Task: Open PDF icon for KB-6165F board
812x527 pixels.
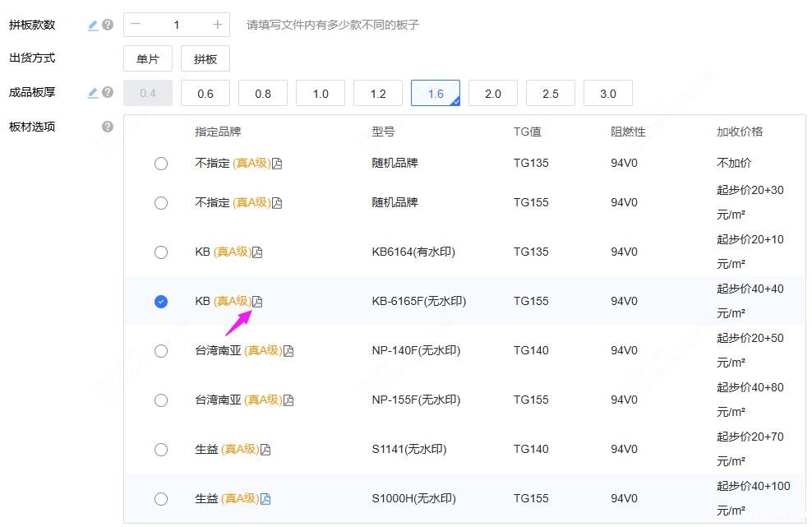Action: coord(257,302)
